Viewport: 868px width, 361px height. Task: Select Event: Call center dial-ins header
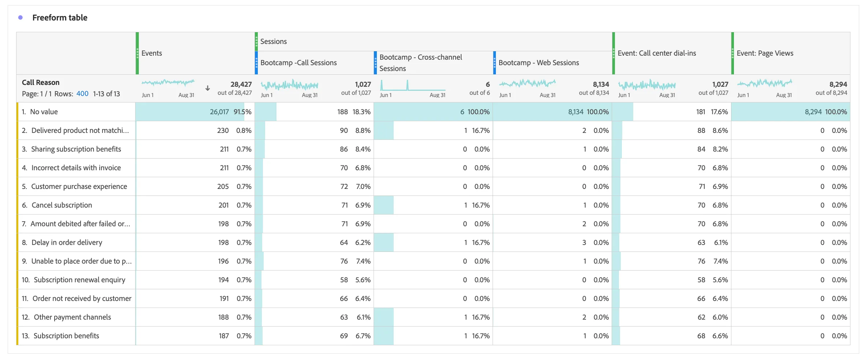pos(672,53)
